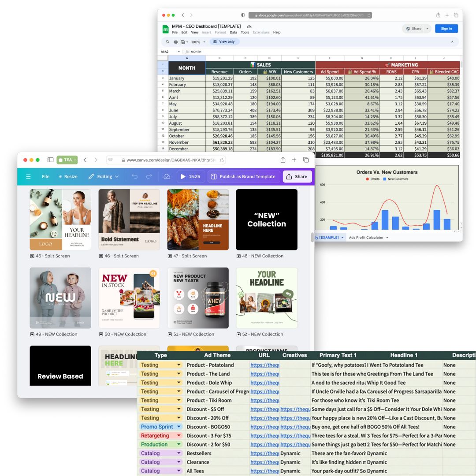Click the green Google Sheets logo

[x=165, y=29]
